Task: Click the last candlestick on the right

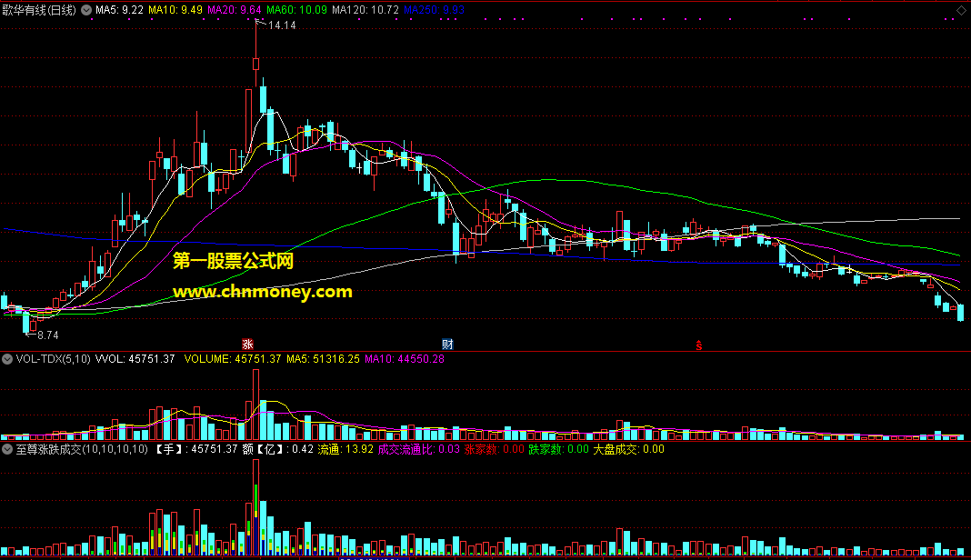Action: tap(960, 312)
